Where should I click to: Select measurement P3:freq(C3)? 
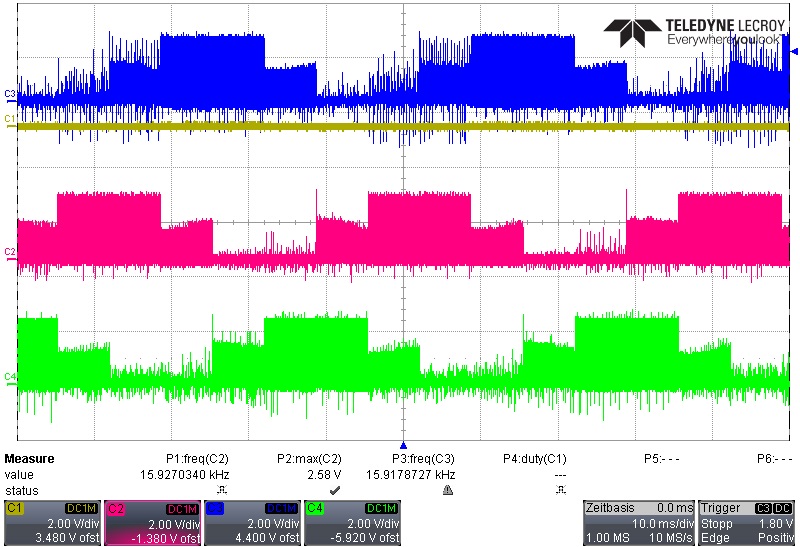(x=423, y=459)
